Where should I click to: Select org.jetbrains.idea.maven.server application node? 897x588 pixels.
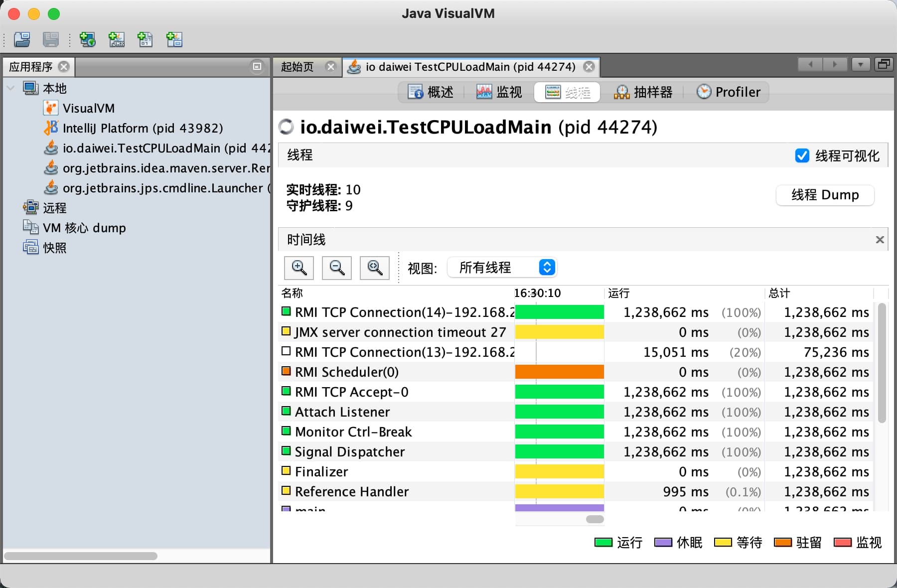click(166, 168)
